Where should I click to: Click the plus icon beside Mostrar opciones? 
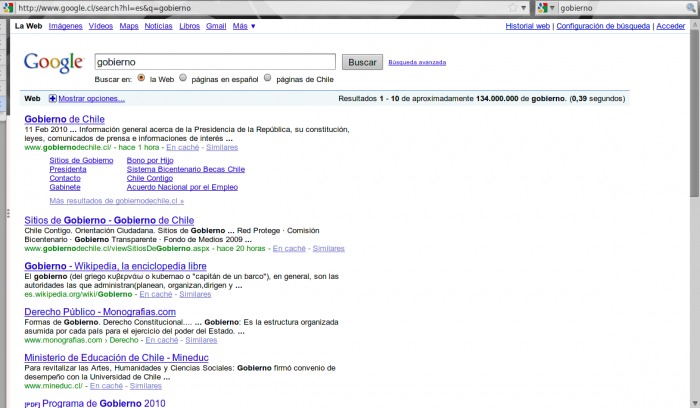tap(53, 99)
